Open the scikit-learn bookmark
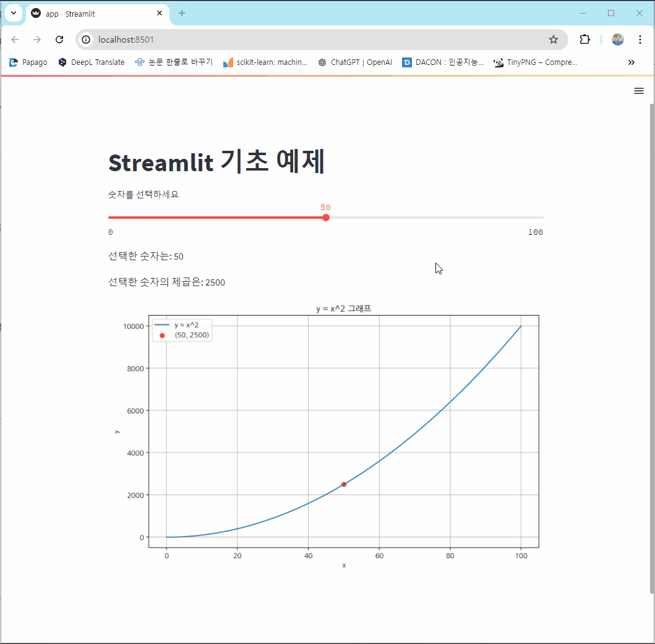This screenshot has height=644, width=655. tap(265, 62)
